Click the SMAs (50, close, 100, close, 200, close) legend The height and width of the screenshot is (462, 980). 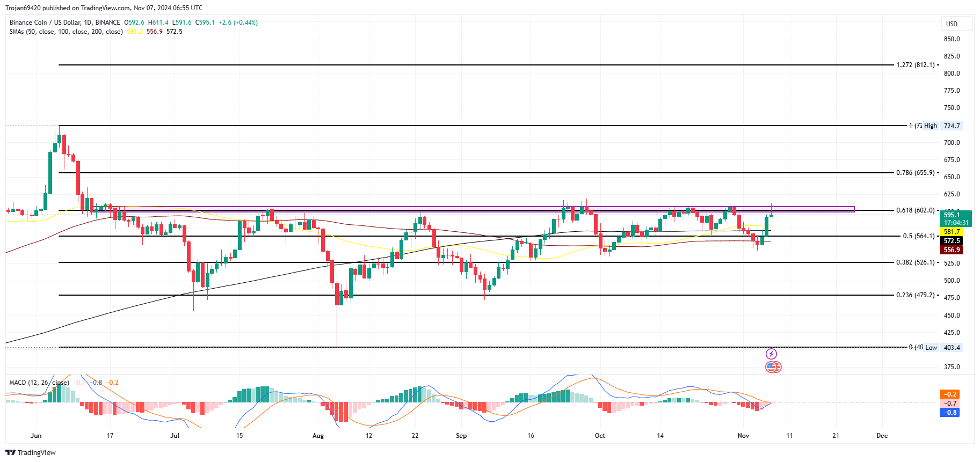click(66, 32)
